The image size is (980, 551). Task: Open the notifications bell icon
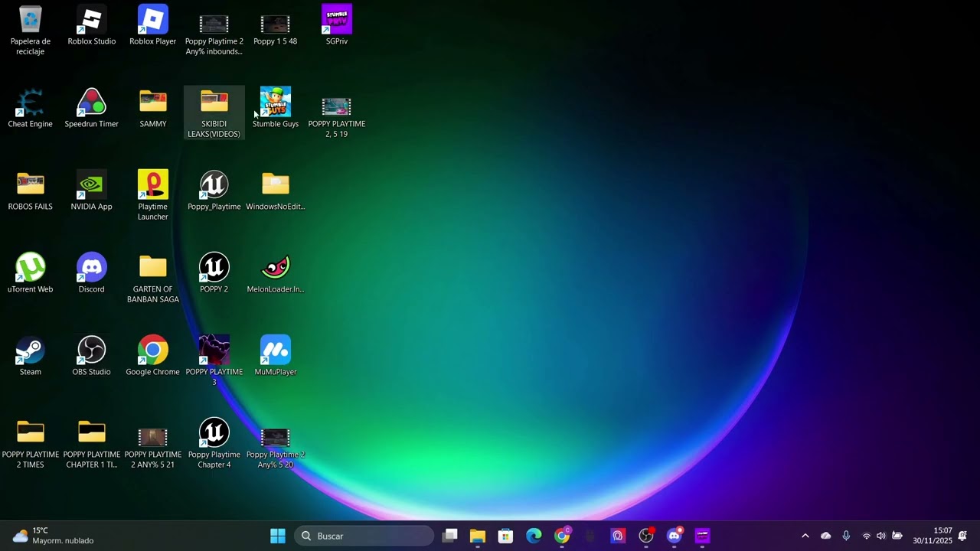point(962,536)
